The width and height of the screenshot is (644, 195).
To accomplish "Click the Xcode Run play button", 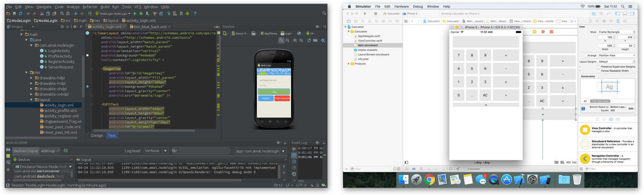I will [365, 13].
